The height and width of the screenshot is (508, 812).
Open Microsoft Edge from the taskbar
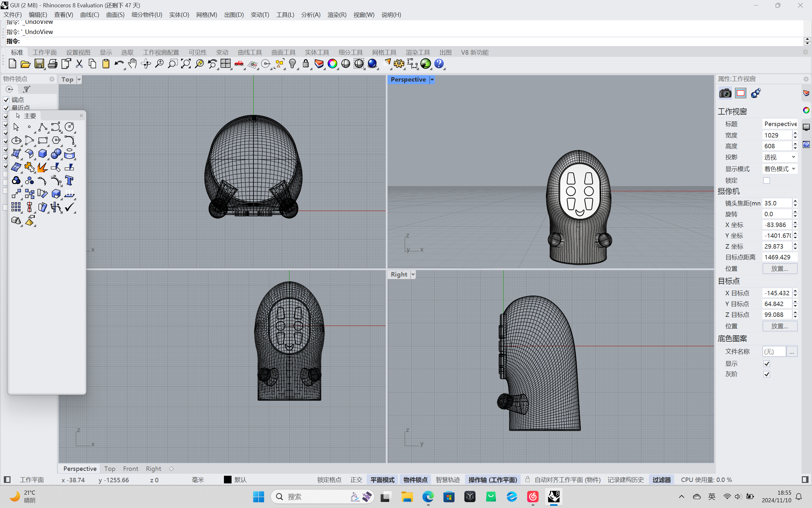pyautogui.click(x=428, y=497)
